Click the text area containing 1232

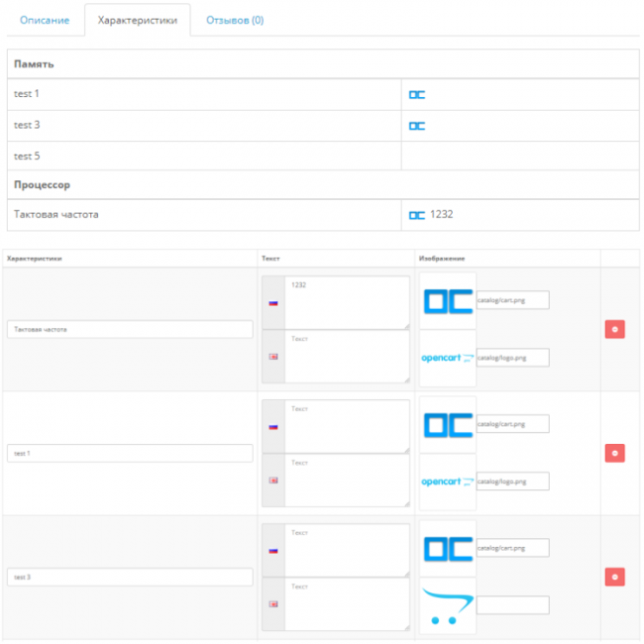347,302
